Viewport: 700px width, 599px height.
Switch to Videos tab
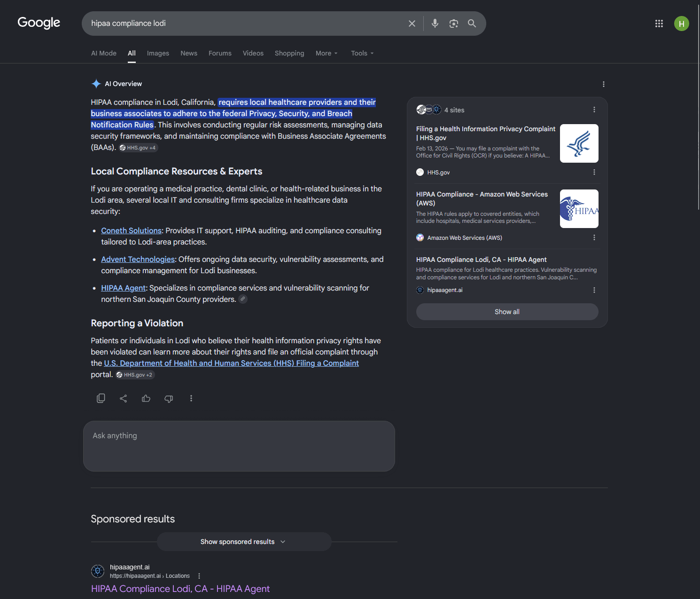point(253,53)
